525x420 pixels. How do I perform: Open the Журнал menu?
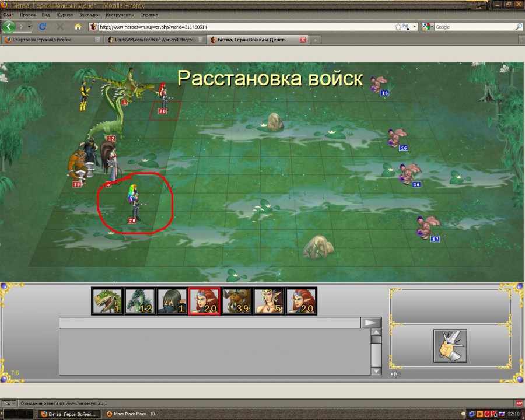(64, 15)
